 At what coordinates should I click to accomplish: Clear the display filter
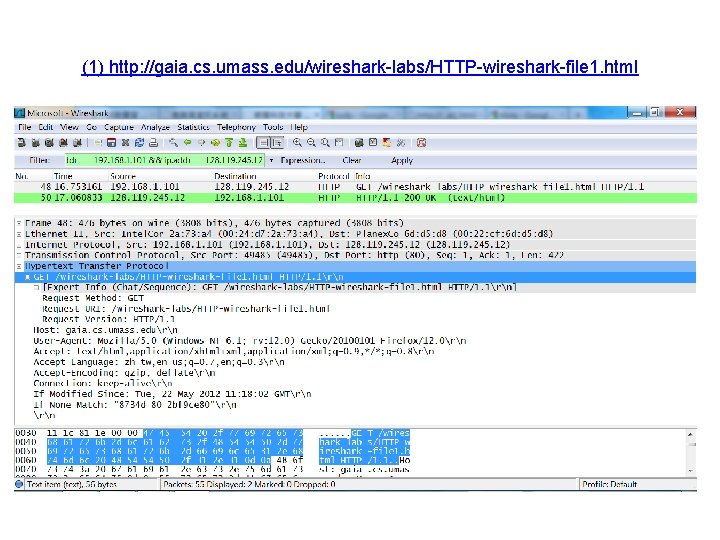coord(352,160)
